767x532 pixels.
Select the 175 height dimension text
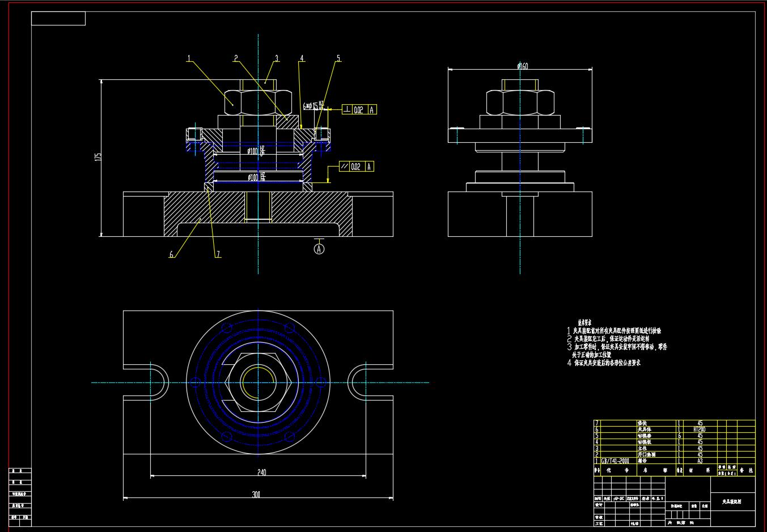tap(98, 156)
